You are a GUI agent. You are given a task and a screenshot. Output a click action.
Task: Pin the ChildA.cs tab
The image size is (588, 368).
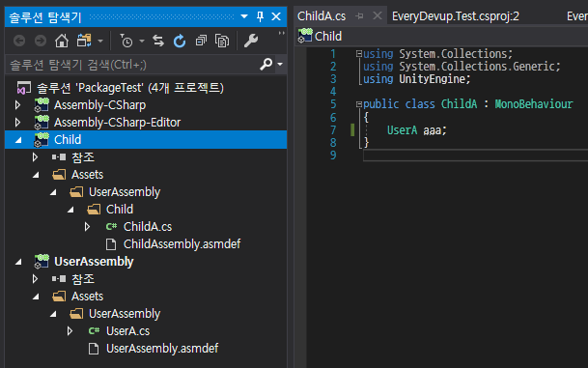coord(359,16)
